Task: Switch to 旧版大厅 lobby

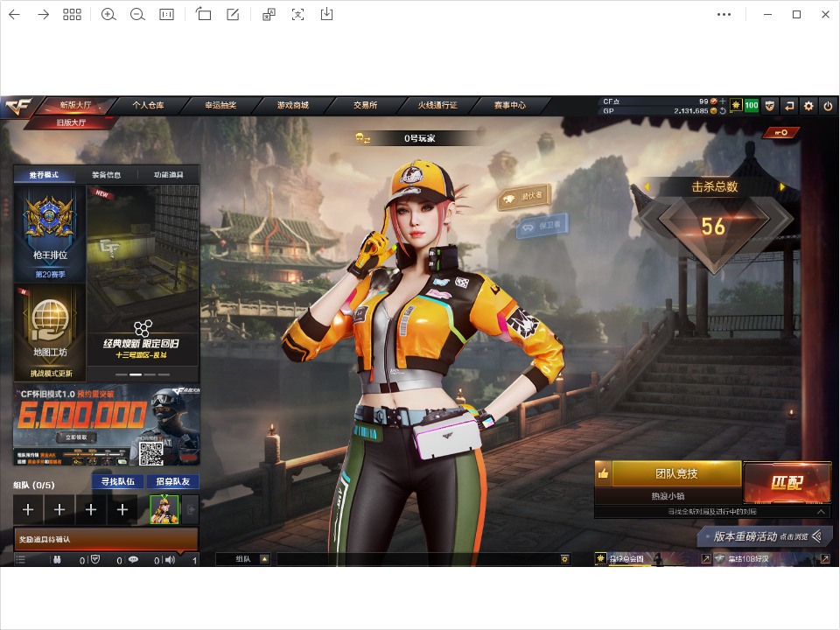Action: (71, 122)
